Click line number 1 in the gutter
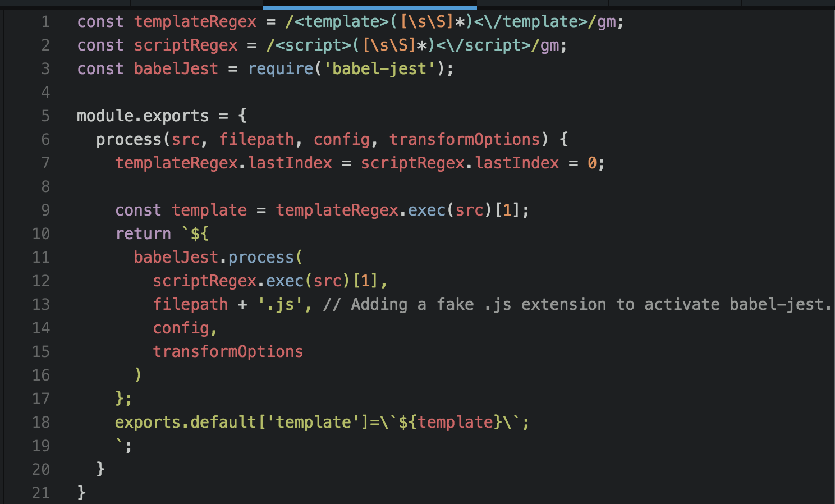This screenshot has width=835, height=504. pos(45,22)
